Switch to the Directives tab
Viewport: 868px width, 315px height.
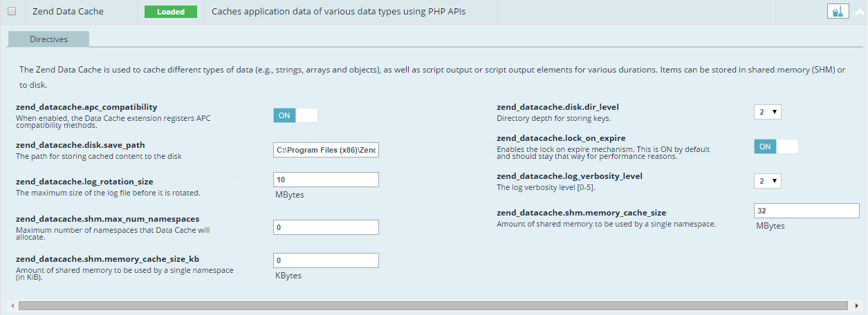point(48,39)
